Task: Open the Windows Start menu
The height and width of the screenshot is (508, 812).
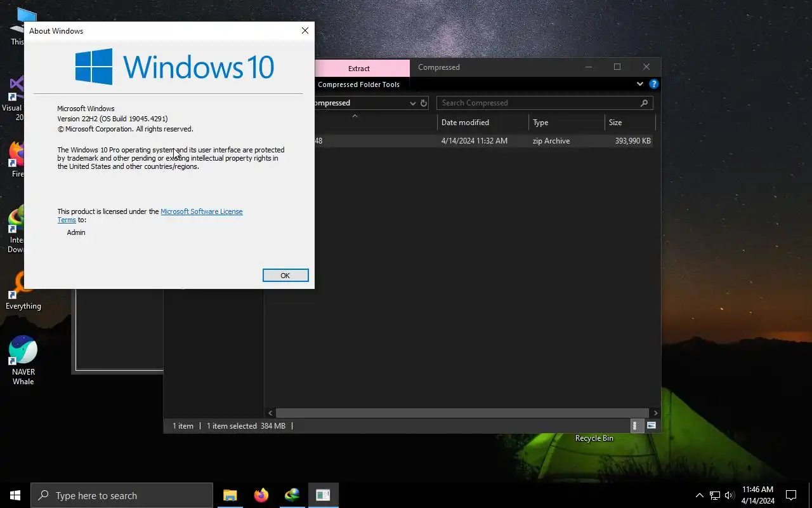Action: (15, 495)
